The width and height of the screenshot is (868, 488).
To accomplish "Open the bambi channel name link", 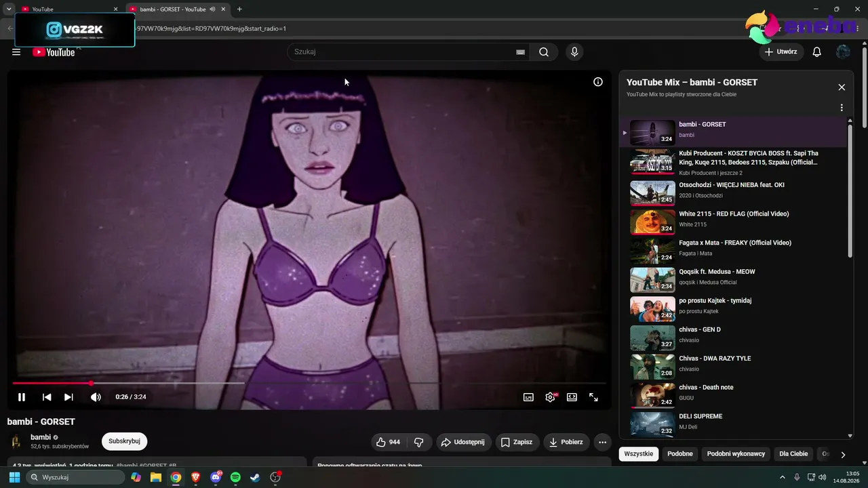I will click(x=41, y=437).
